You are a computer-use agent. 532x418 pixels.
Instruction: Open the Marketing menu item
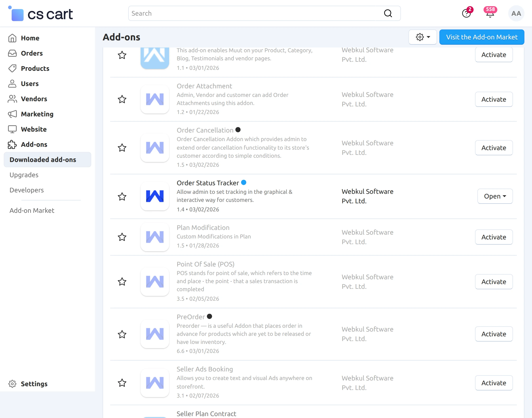click(37, 114)
